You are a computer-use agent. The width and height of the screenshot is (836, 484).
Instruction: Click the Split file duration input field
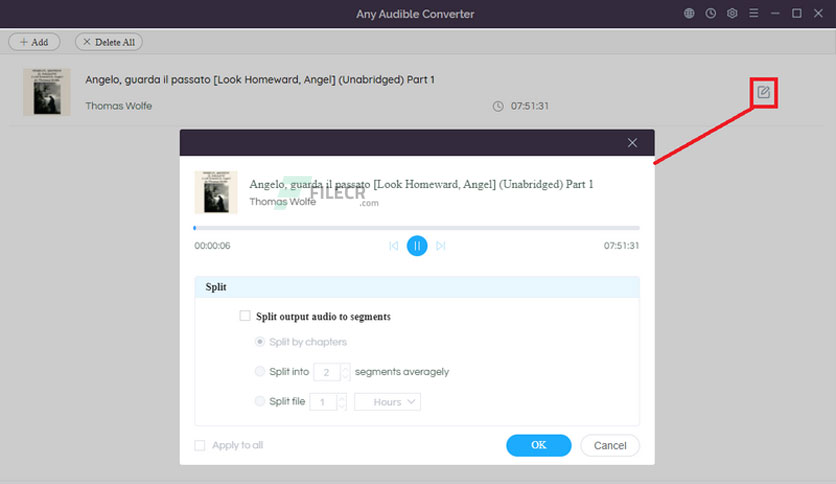pos(323,402)
